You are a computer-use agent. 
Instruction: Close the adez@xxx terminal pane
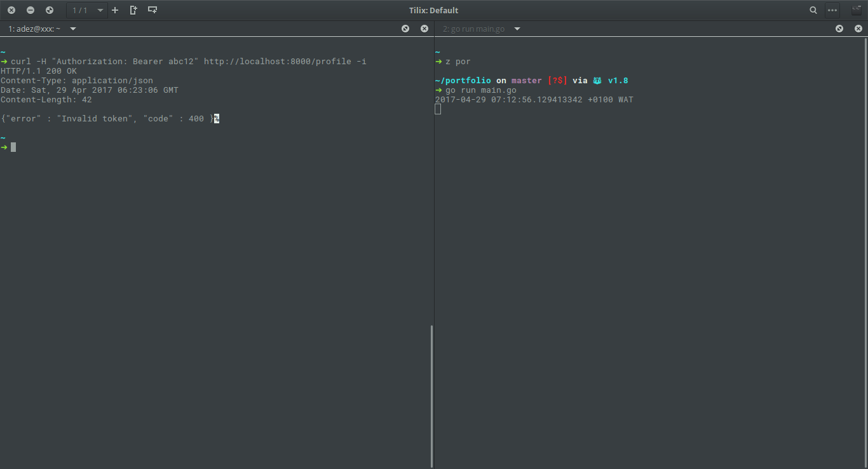click(x=424, y=29)
